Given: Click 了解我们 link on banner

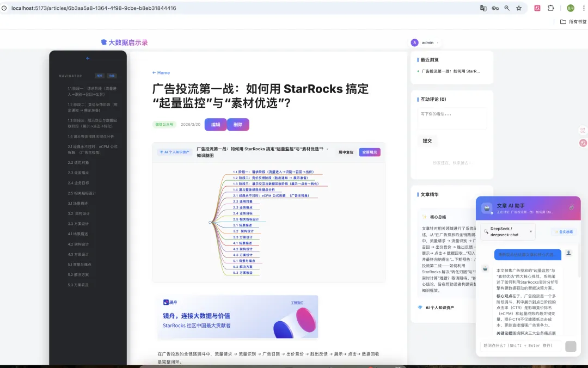Looking at the screenshot, I should 297,303.
